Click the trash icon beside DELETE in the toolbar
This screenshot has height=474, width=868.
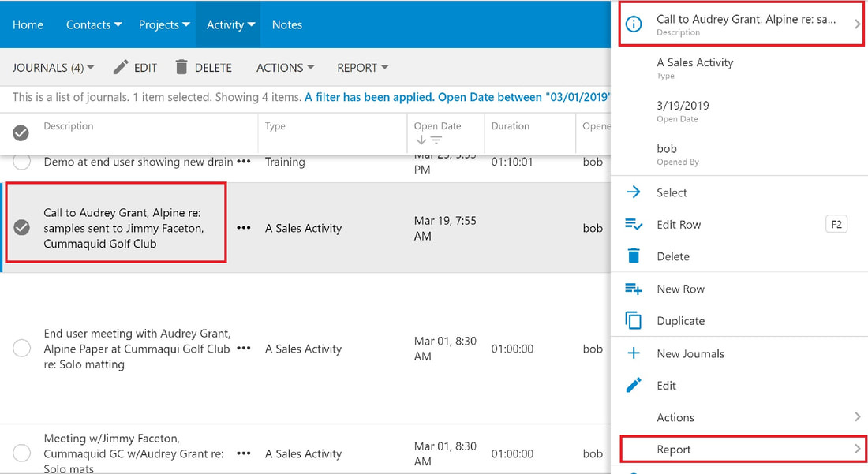point(181,67)
